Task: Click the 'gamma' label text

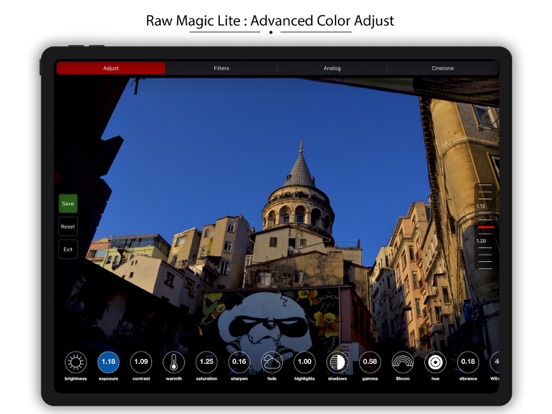Action: coord(370,379)
